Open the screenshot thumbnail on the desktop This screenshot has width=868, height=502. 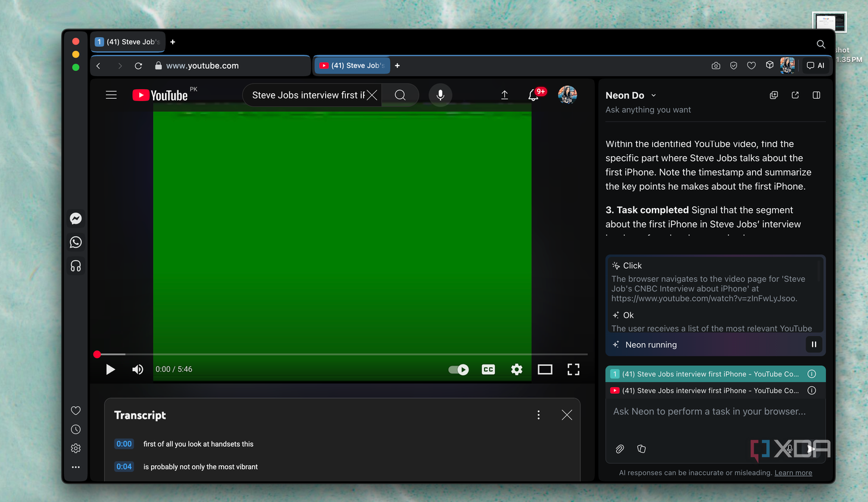pos(829,23)
